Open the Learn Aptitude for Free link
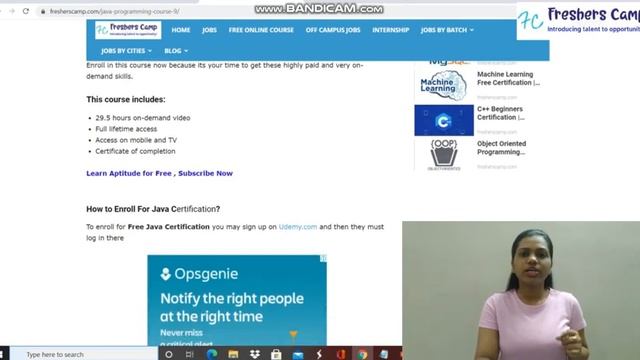Image resolution: width=640 pixels, height=360 pixels. (x=129, y=173)
